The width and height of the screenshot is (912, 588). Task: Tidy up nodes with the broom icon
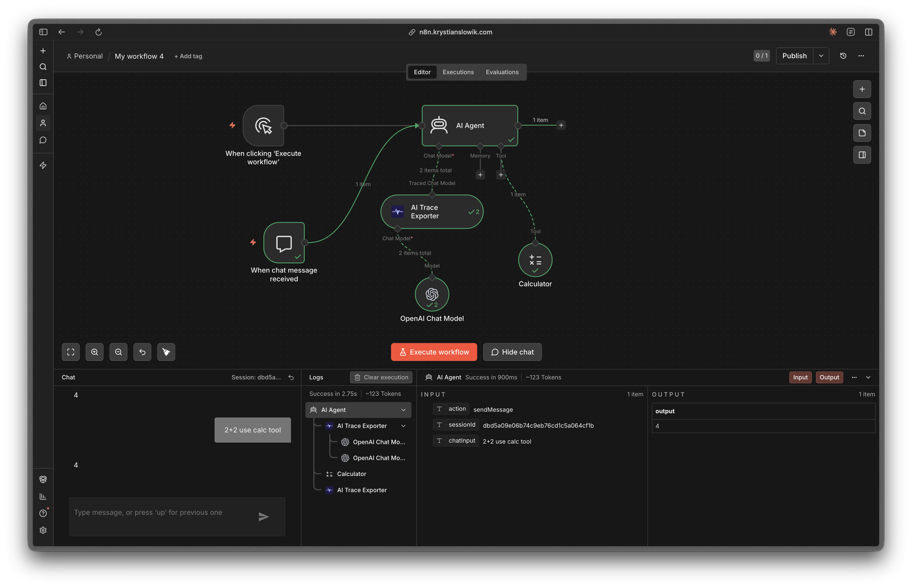[166, 352]
